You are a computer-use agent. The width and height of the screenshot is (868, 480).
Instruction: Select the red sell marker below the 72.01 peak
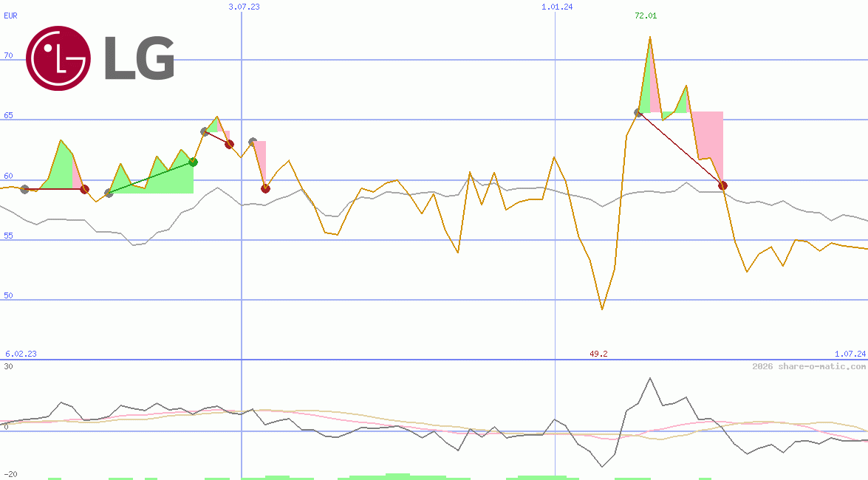pyautogui.click(x=722, y=185)
